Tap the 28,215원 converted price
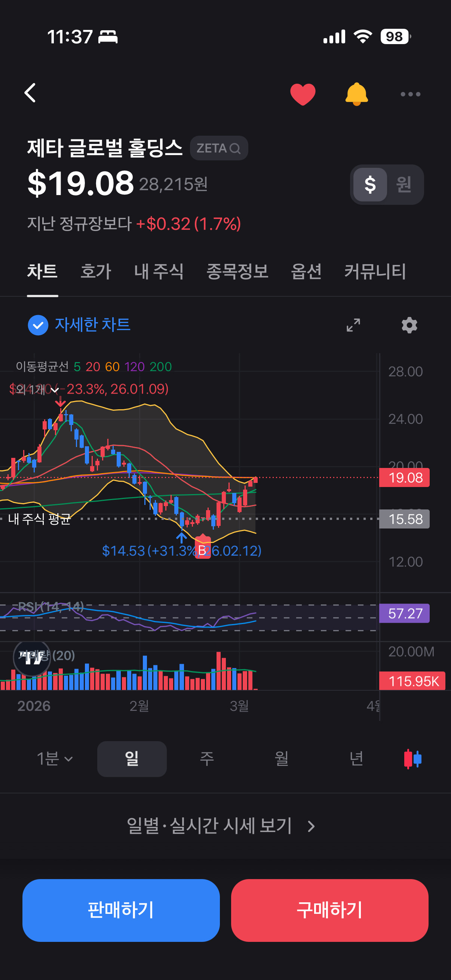Viewport: 451px width, 980px height. (x=173, y=185)
